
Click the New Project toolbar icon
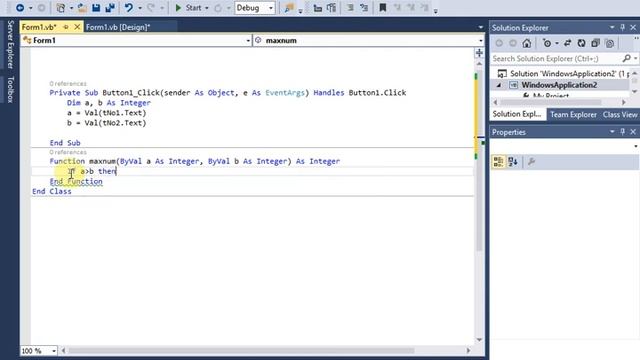point(60,8)
